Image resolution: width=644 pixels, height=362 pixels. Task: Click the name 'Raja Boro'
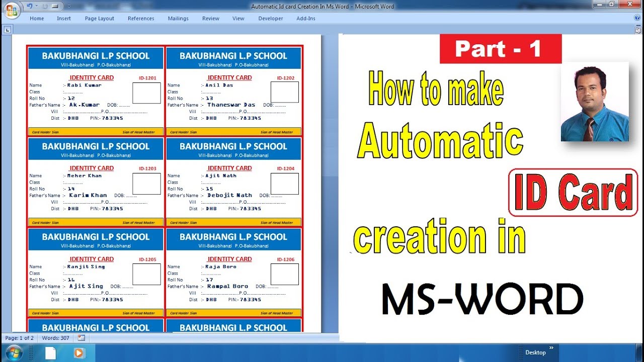coord(221,267)
